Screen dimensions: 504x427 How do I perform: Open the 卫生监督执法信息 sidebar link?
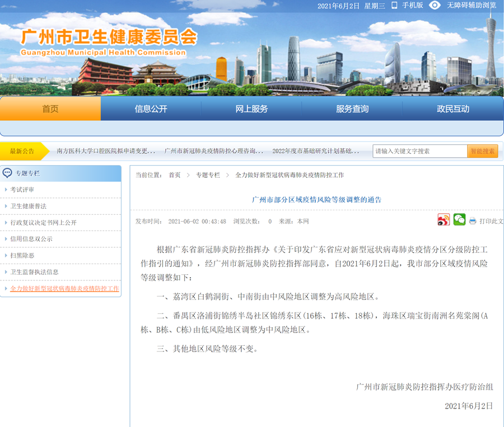click(34, 272)
